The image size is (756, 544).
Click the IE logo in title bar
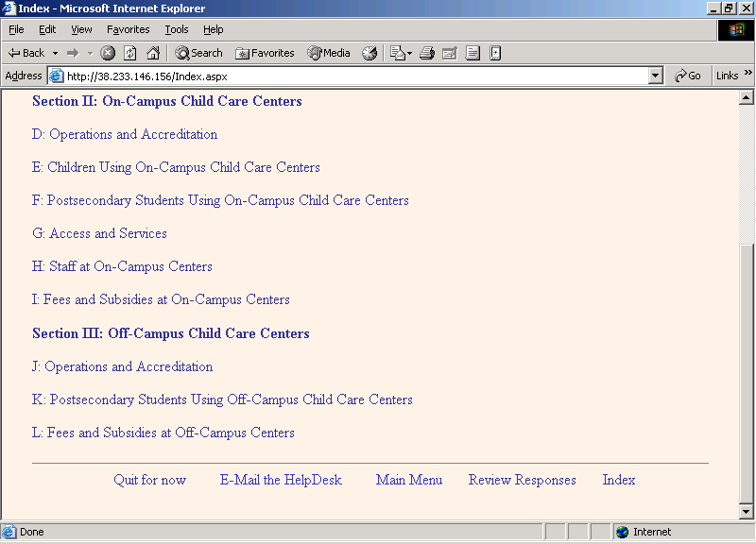click(9, 8)
